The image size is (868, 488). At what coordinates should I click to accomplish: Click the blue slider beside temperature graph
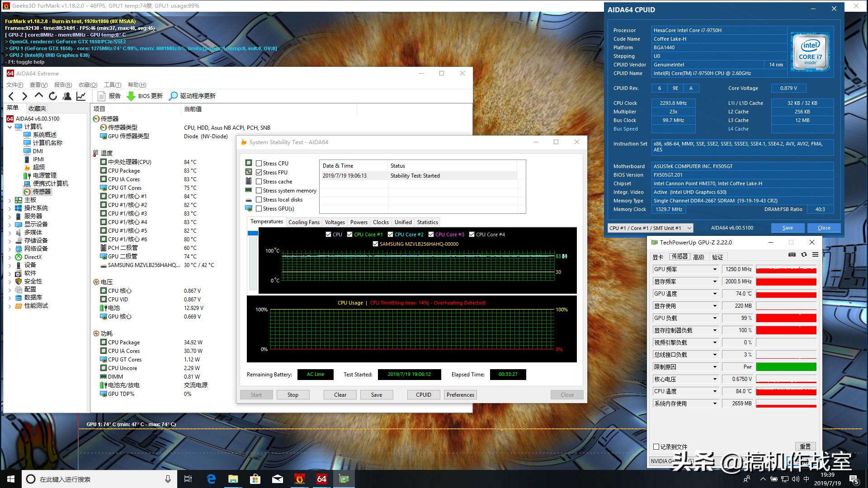coord(253,233)
